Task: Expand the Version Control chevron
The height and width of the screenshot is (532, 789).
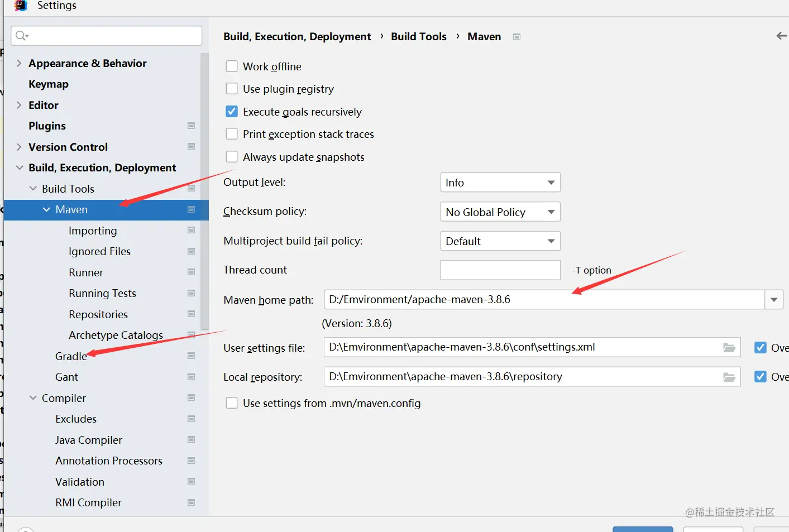Action: (x=19, y=147)
